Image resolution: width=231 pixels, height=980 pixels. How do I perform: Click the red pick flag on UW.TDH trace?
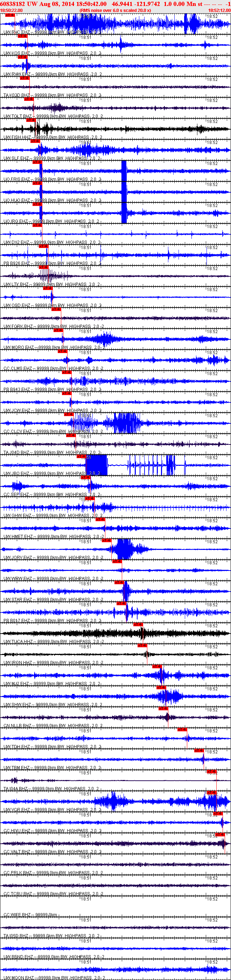coord(182,730)
